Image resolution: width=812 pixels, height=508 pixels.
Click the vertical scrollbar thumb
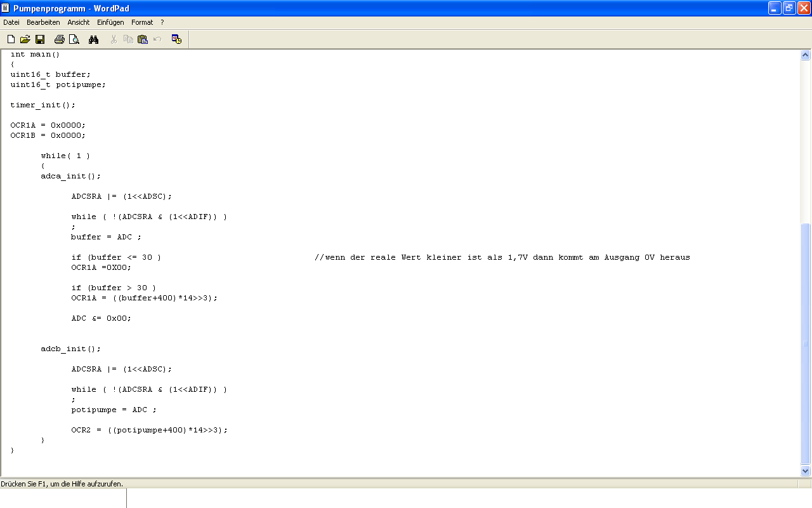pos(806,344)
